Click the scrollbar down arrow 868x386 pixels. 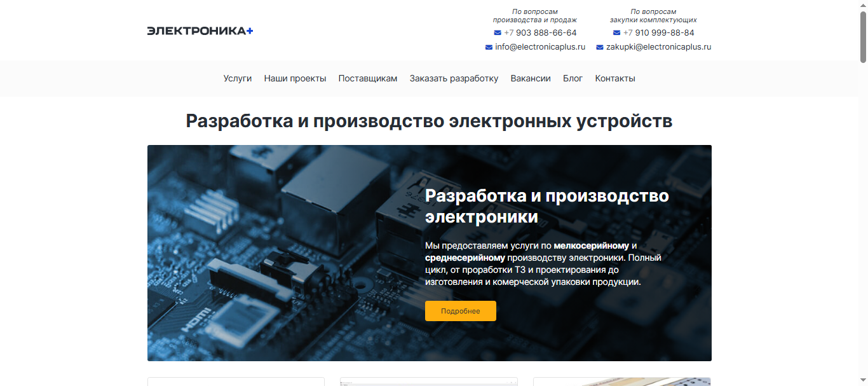[863, 380]
